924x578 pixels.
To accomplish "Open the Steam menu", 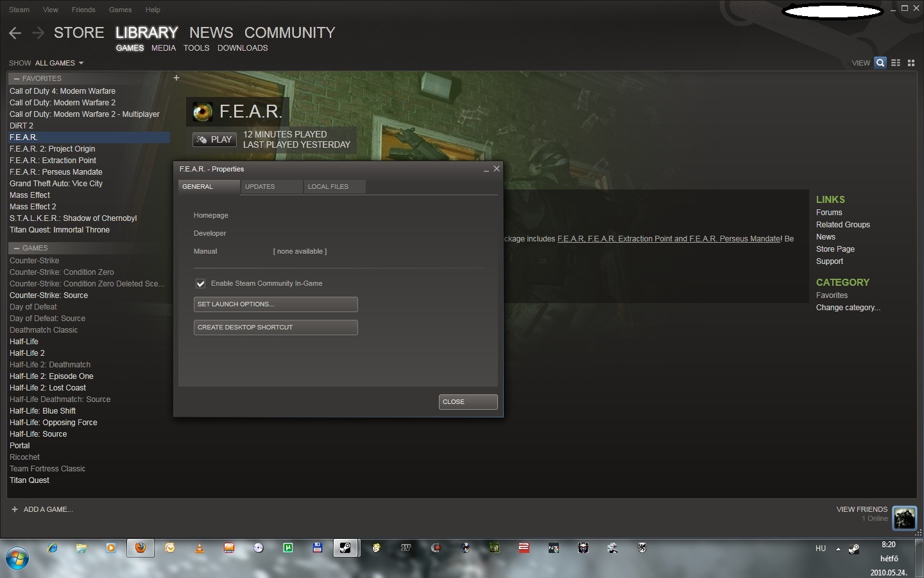I will [x=19, y=10].
